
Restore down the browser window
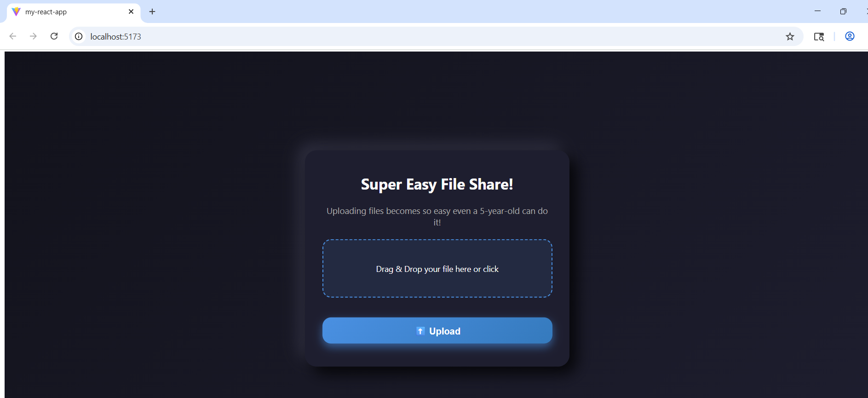pos(843,11)
